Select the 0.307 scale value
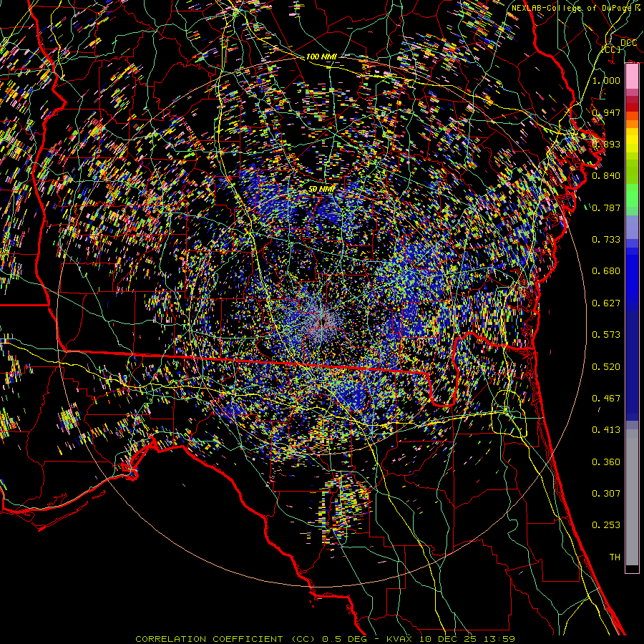Image resolution: width=644 pixels, height=644 pixels. coord(606,493)
